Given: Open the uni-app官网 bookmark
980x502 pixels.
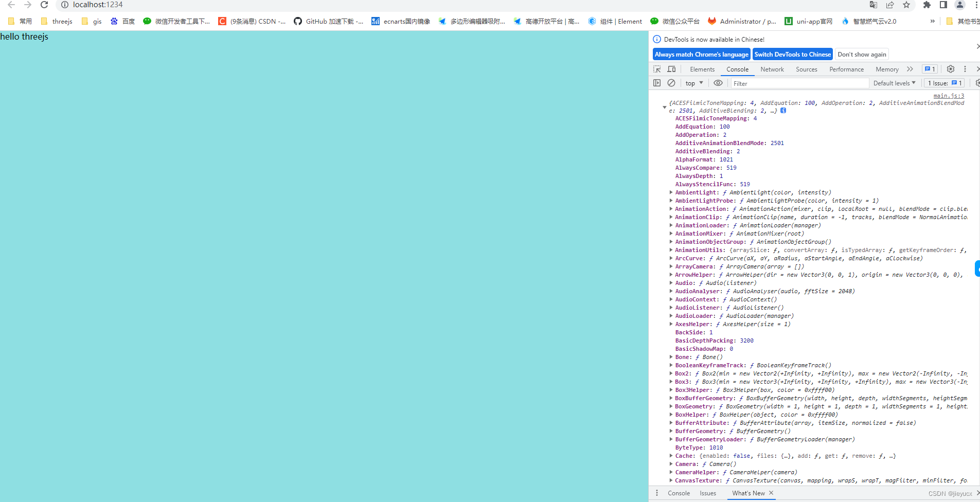Looking at the screenshot, I should coord(808,21).
